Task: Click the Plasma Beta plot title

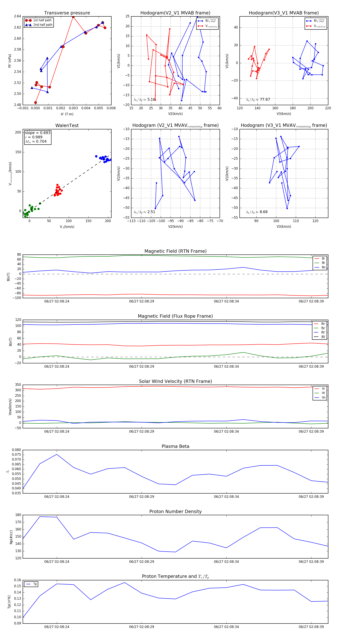Action: coord(175,447)
